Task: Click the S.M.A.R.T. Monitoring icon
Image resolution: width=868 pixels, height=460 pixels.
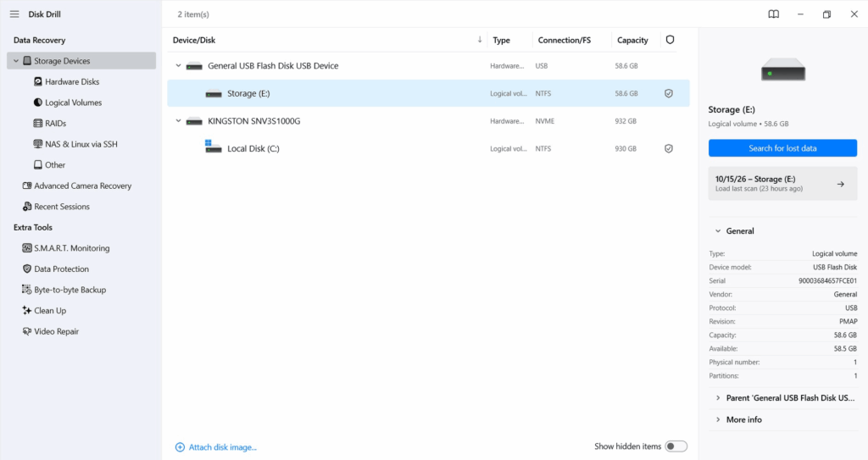Action: (26, 248)
